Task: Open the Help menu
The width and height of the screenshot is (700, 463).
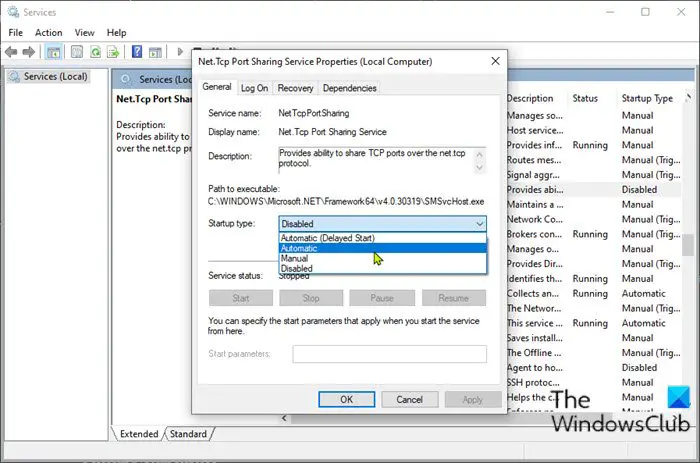Action: pos(116,33)
